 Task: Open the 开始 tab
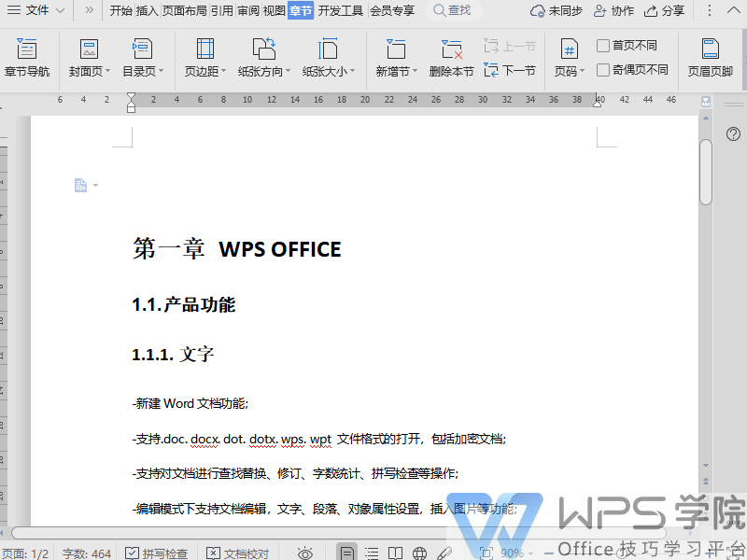tap(120, 10)
